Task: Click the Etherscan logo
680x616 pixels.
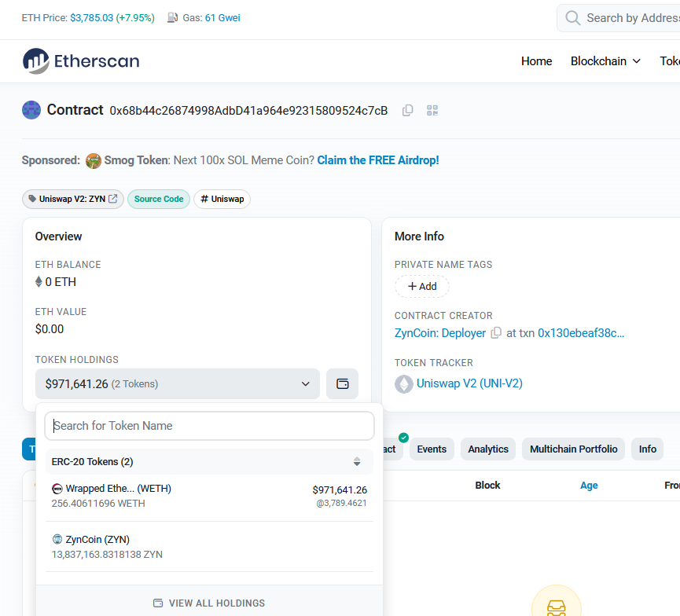Action: (81, 61)
